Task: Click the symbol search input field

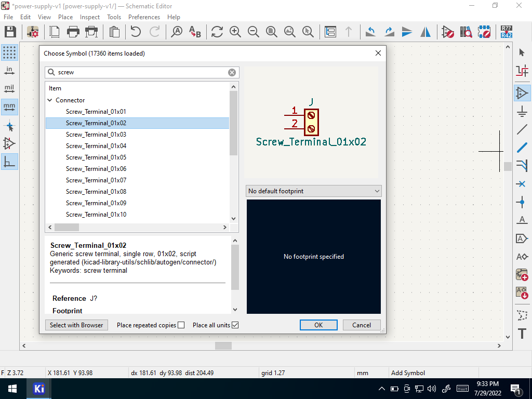Action: pos(142,72)
